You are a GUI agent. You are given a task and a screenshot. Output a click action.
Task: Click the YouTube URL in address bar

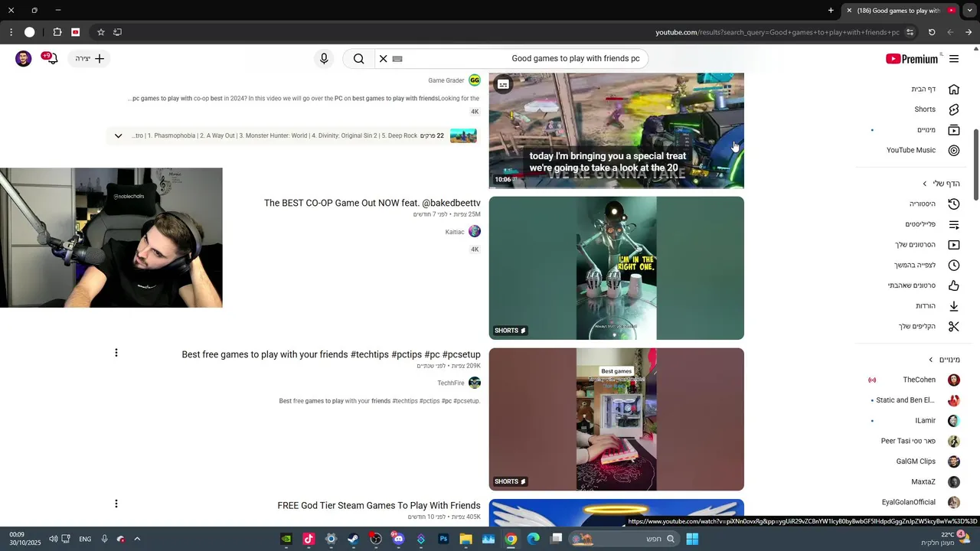[777, 32]
